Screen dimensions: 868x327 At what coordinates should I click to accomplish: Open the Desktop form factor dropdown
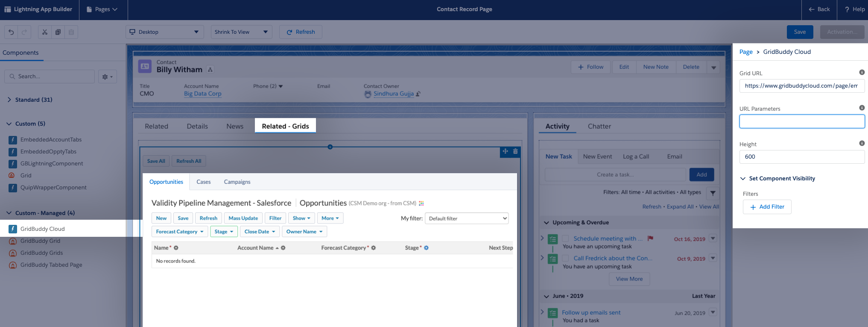(164, 32)
